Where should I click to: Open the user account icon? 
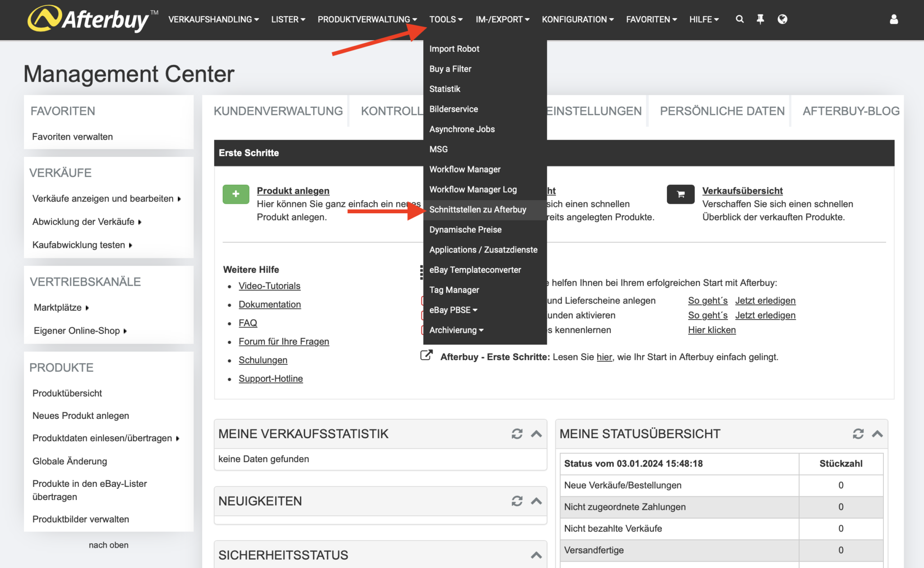pos(893,19)
